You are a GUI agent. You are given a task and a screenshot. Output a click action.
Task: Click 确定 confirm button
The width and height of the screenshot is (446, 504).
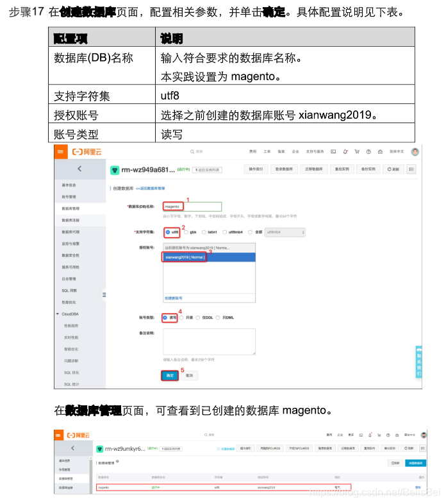pos(170,375)
